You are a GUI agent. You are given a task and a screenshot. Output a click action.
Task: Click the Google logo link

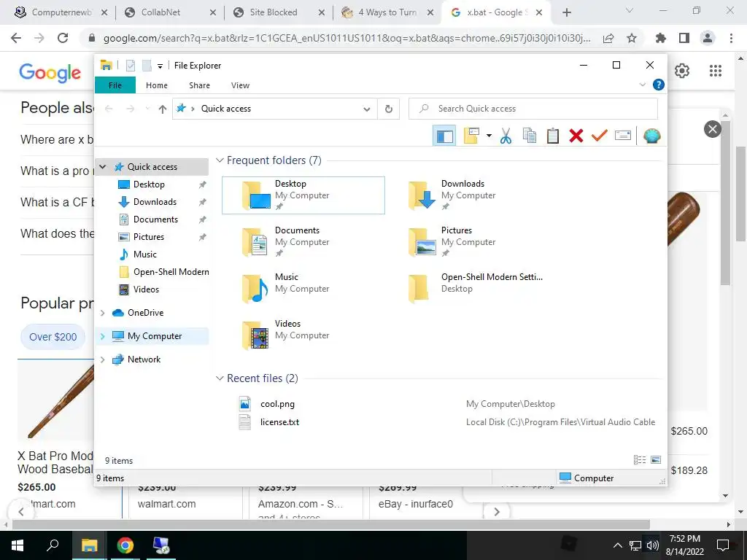click(x=50, y=73)
